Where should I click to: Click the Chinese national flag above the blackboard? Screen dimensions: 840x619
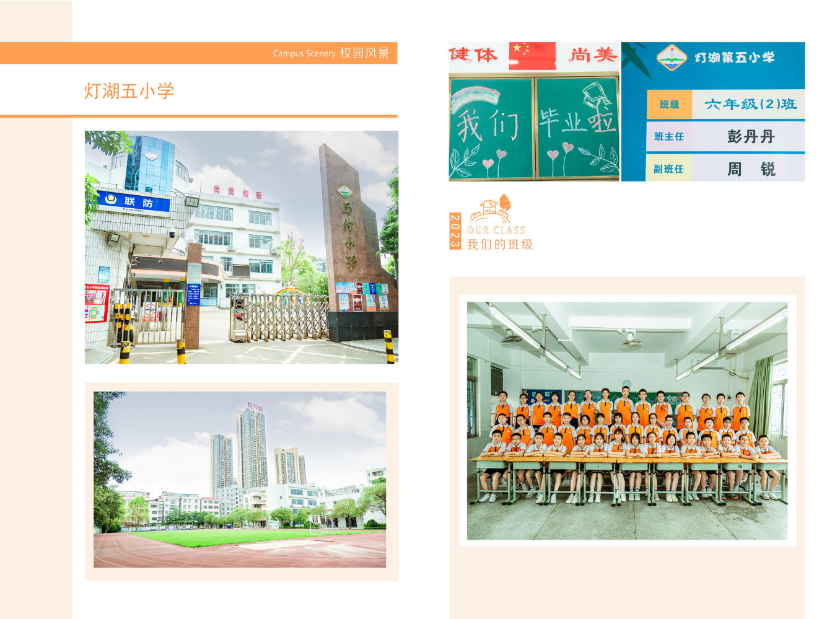click(532, 56)
